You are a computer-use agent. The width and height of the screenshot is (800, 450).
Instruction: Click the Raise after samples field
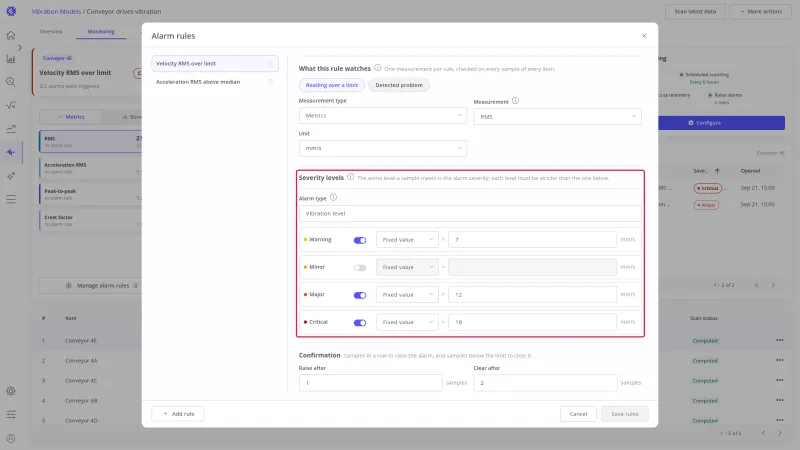370,383
